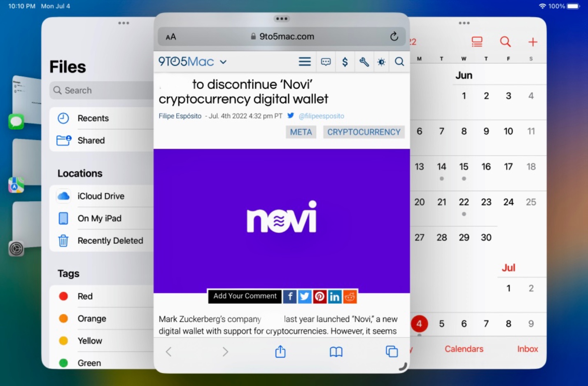Screen dimensions: 588x386
Task: Open Inbox in Calendar
Action: (x=527, y=349)
